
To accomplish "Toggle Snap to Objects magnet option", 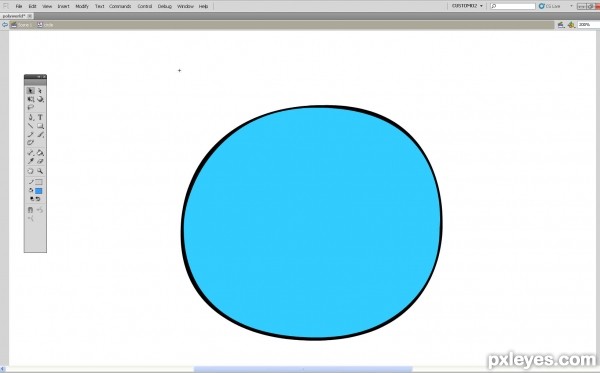I will point(31,210).
